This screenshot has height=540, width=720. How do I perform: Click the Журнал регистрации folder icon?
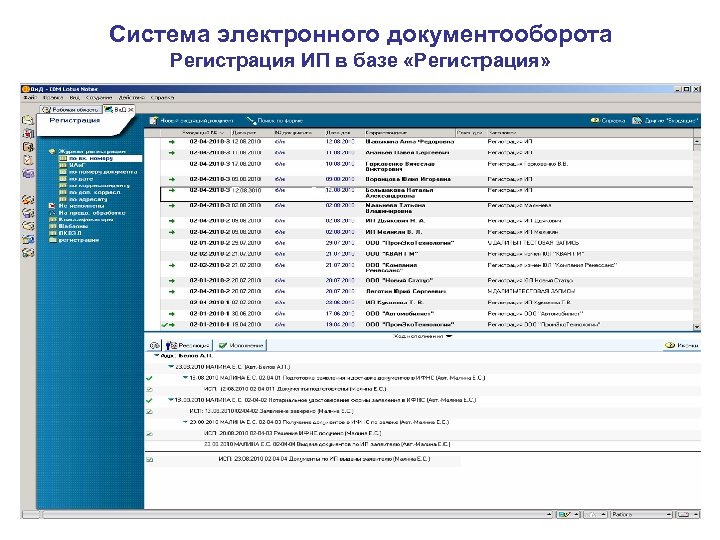click(52, 151)
